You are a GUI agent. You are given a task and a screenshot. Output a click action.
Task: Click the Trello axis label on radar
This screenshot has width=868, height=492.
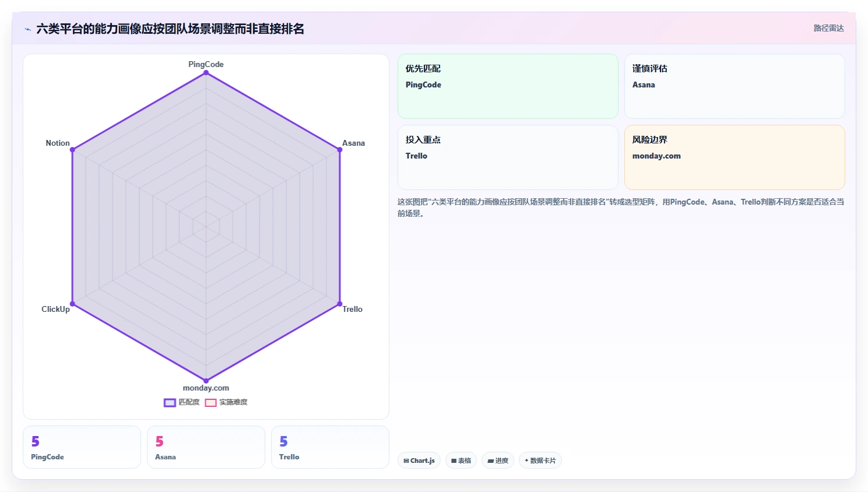coord(352,309)
